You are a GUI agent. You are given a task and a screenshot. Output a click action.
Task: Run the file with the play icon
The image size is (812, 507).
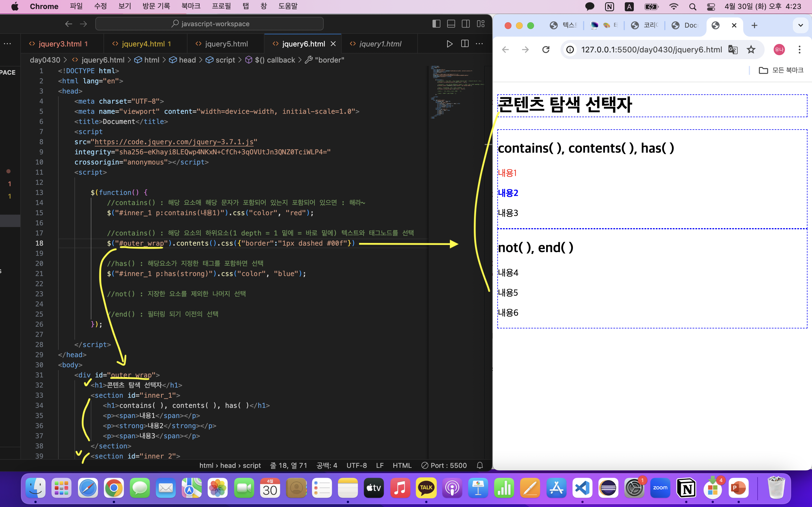[450, 44]
